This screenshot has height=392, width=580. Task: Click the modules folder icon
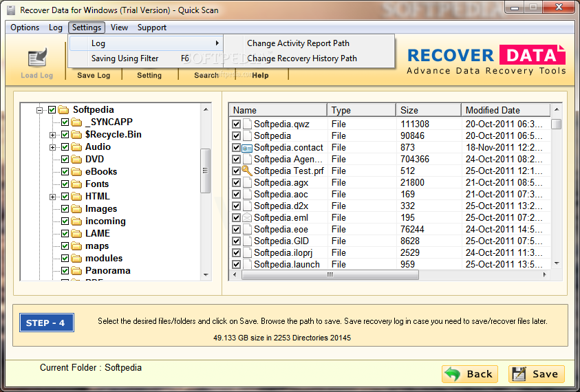tap(76, 258)
